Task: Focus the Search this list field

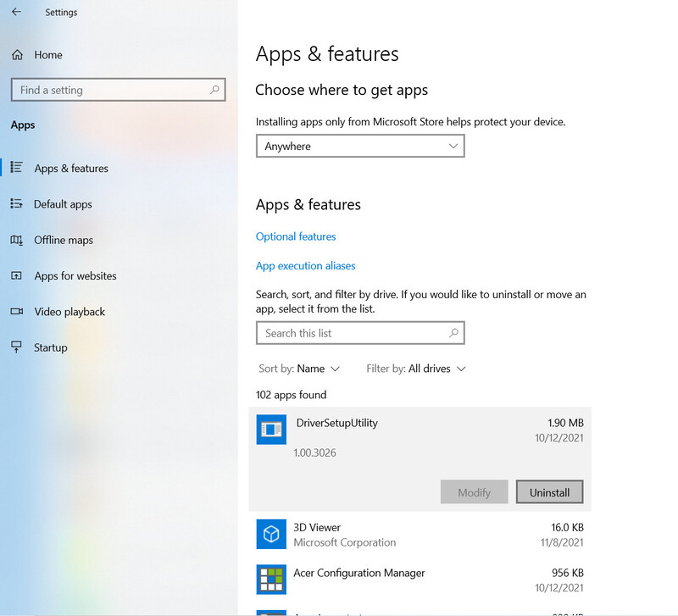Action: [360, 333]
